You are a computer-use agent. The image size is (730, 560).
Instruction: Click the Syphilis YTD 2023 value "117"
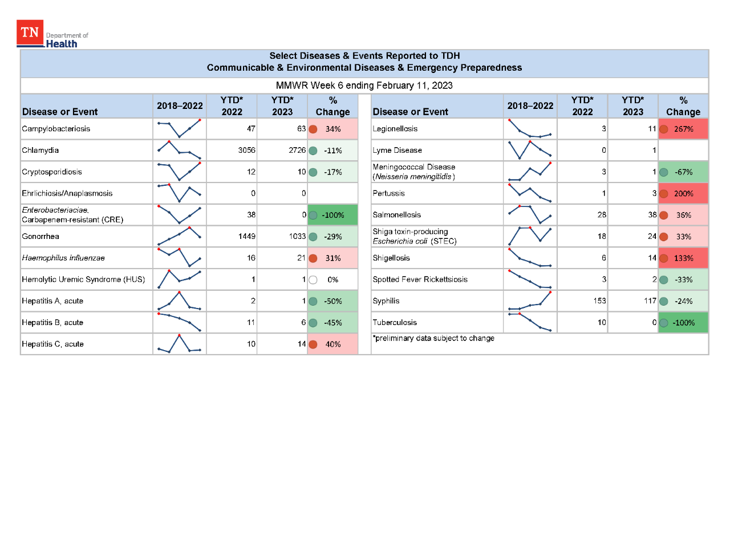pyautogui.click(x=650, y=301)
